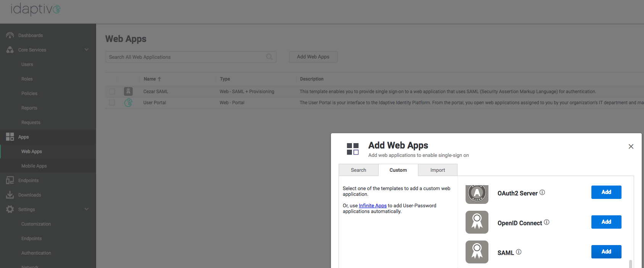Viewport: 644px width, 268px height.
Task: Collapse the Core Services chevron
Action: point(87,50)
